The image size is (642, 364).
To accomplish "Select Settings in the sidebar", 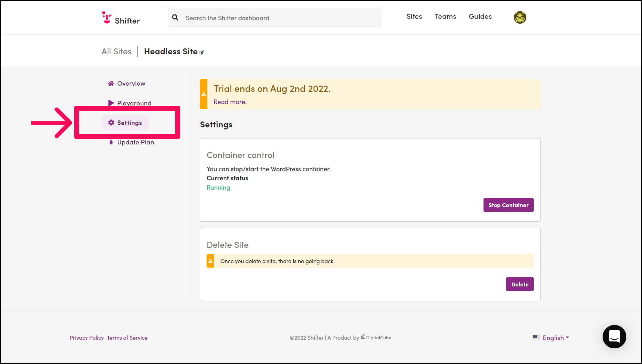I will [125, 122].
